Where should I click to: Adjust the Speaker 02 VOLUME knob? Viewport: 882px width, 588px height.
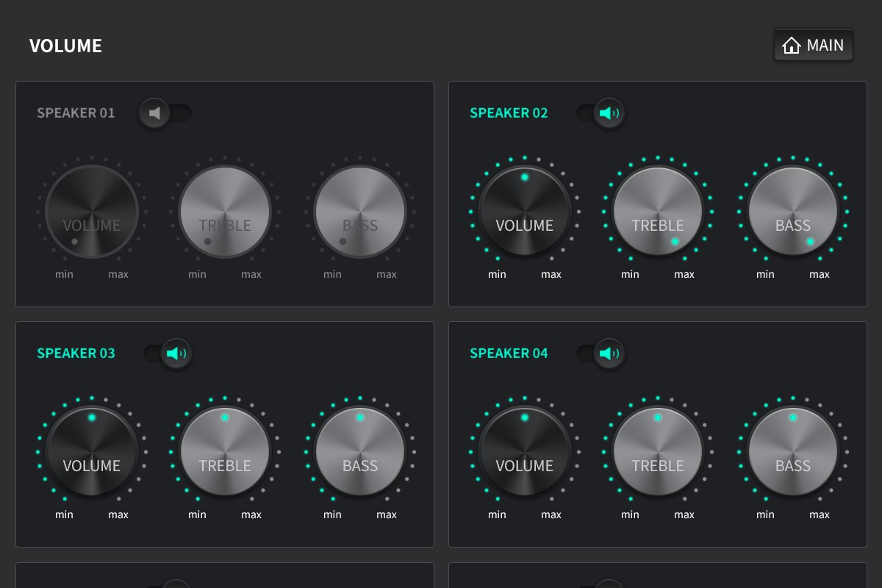coord(525,212)
